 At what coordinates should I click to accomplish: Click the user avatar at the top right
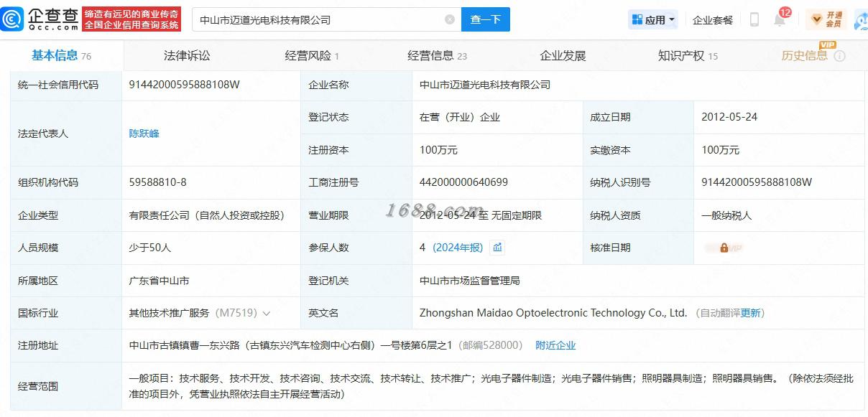pyautogui.click(x=861, y=19)
